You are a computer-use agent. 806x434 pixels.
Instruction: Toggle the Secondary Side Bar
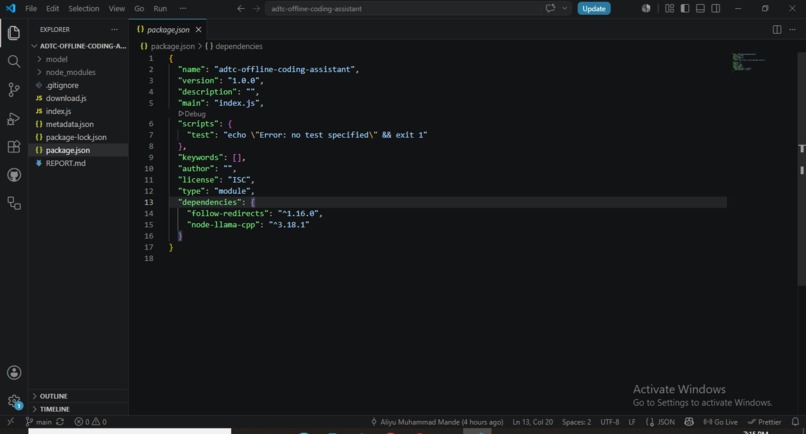(716, 9)
